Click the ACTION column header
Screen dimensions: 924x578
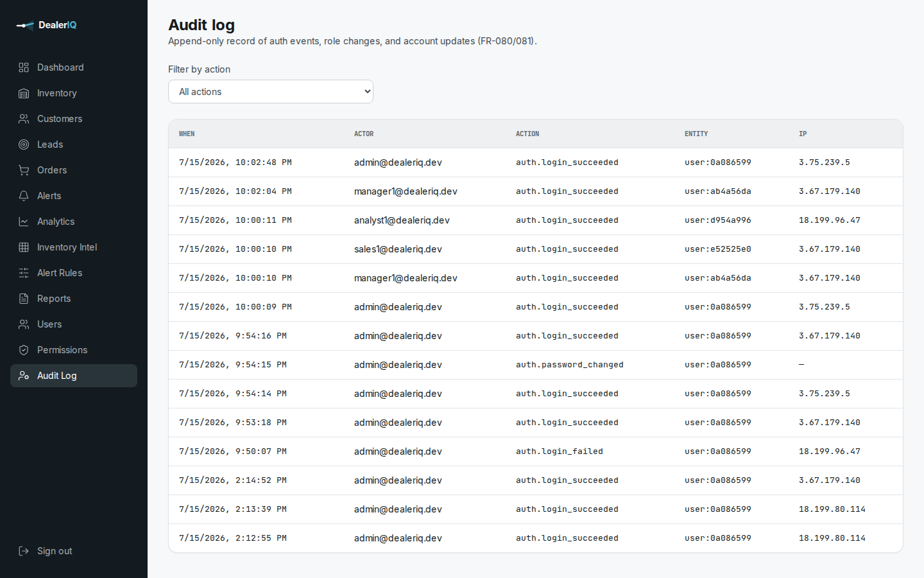(527, 134)
